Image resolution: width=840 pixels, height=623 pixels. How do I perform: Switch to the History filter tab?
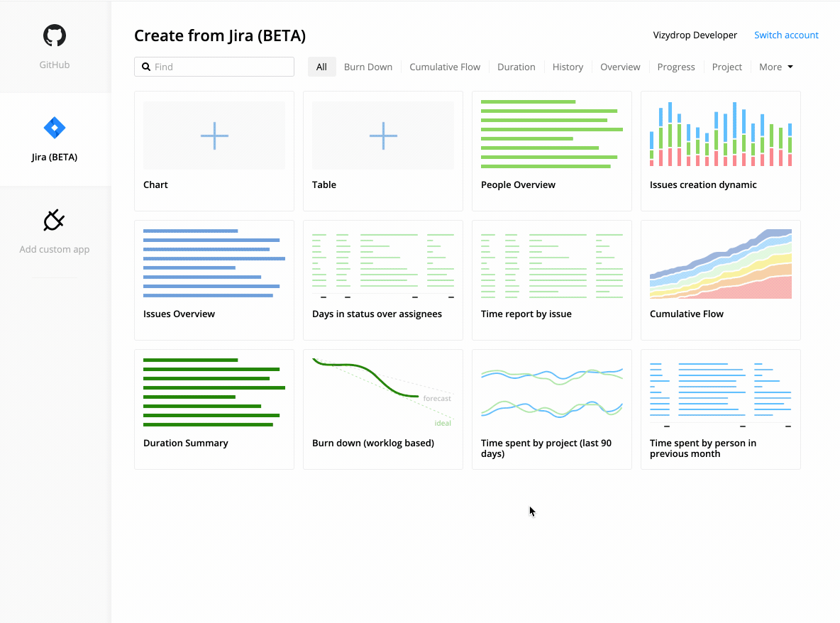point(568,66)
